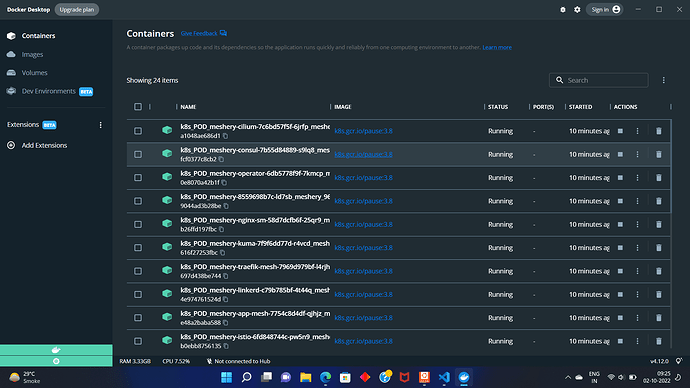Delete the meshery-istio container
The width and height of the screenshot is (690, 388).
pyautogui.click(x=658, y=341)
